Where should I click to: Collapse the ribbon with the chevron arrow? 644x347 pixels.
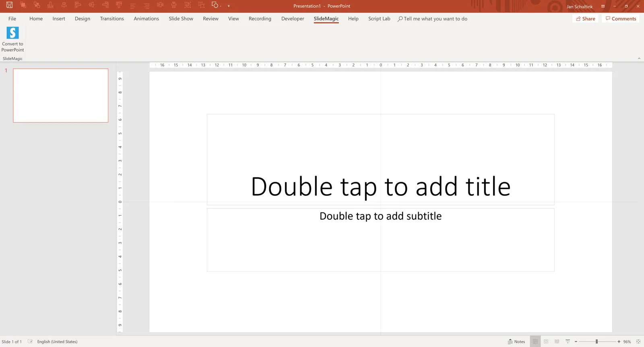(x=639, y=58)
